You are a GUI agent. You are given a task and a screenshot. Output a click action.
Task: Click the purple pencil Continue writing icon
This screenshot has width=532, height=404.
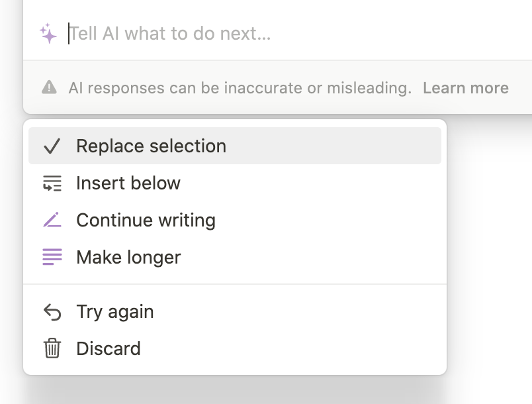click(x=52, y=220)
